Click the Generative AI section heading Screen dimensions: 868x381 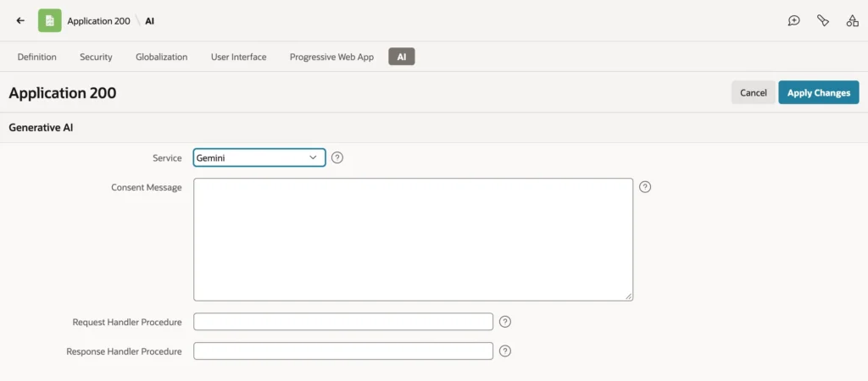coord(41,128)
